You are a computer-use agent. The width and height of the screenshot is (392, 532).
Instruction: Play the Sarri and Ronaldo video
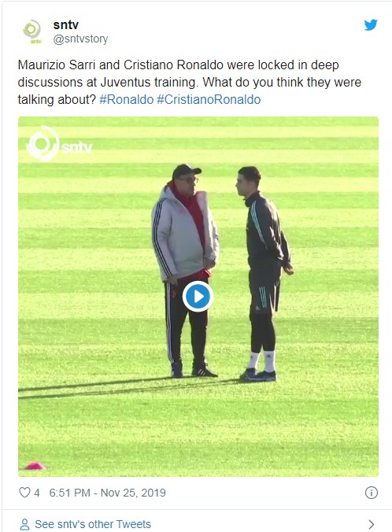(x=198, y=296)
